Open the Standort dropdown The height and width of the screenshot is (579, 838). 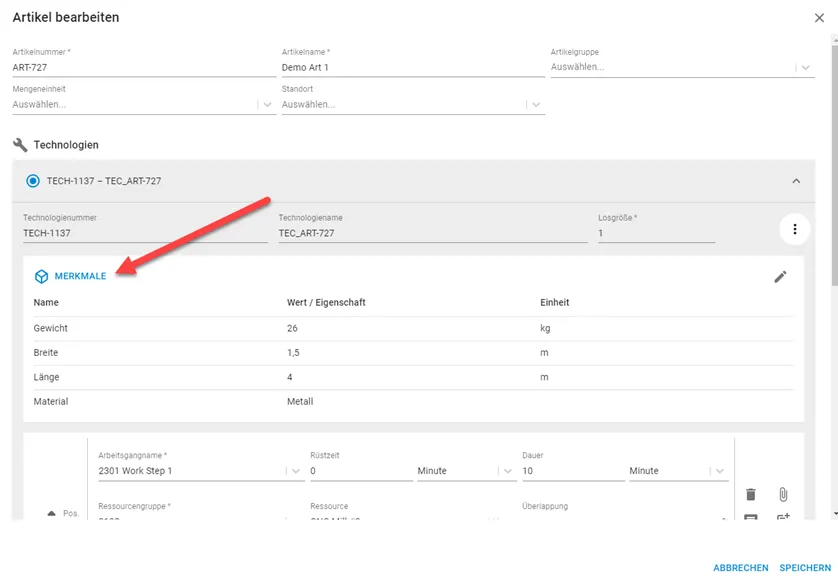[413, 105]
